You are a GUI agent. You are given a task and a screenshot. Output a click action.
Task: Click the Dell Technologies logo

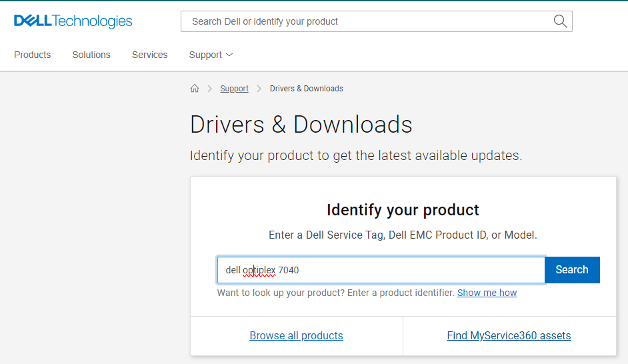point(73,21)
